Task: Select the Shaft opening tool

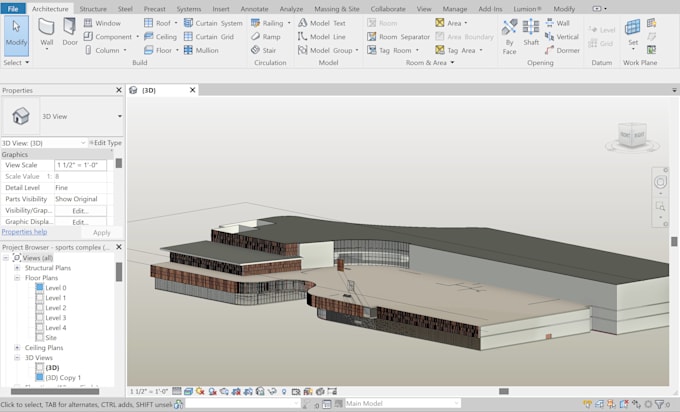Action: (x=531, y=33)
